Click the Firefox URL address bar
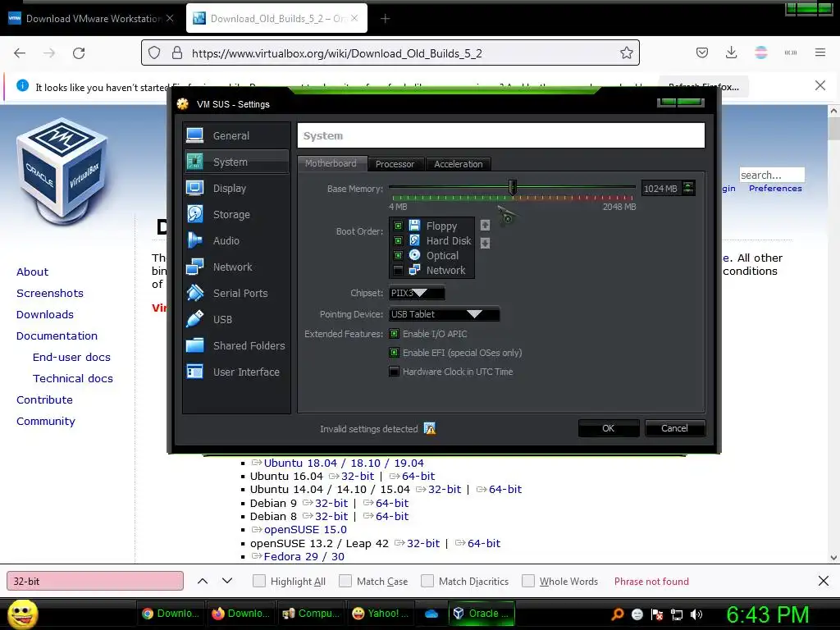 pos(390,52)
